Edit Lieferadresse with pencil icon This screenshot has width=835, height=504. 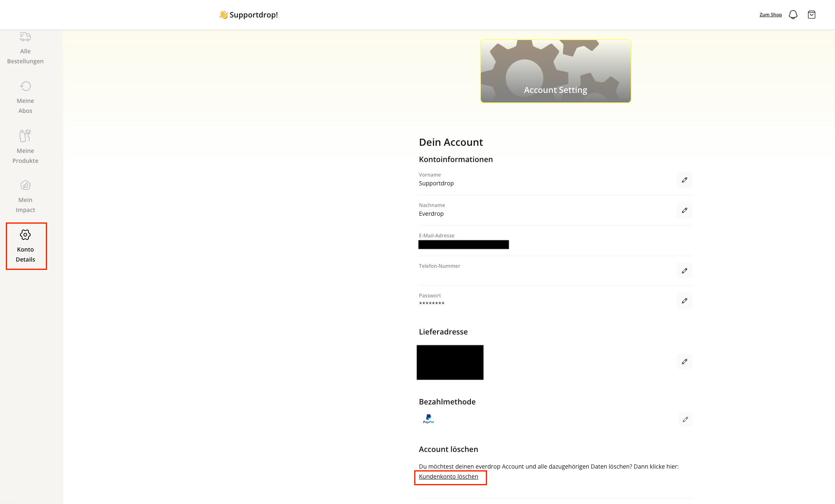click(x=685, y=362)
